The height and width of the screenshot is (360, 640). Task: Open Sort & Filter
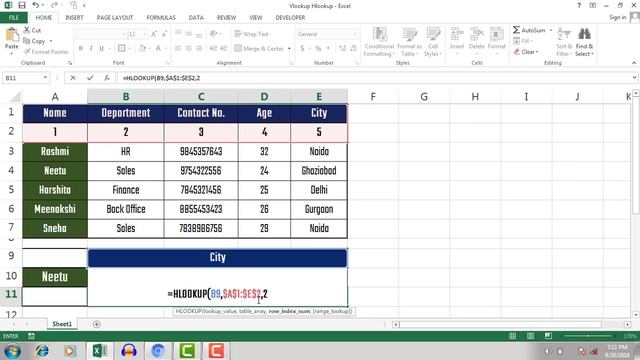pos(564,42)
